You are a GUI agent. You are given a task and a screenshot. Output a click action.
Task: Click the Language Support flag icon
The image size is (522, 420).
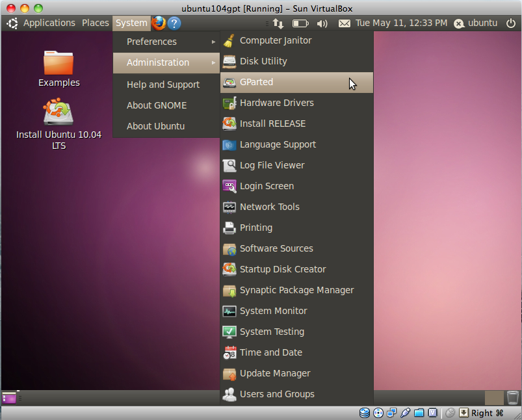(x=229, y=144)
